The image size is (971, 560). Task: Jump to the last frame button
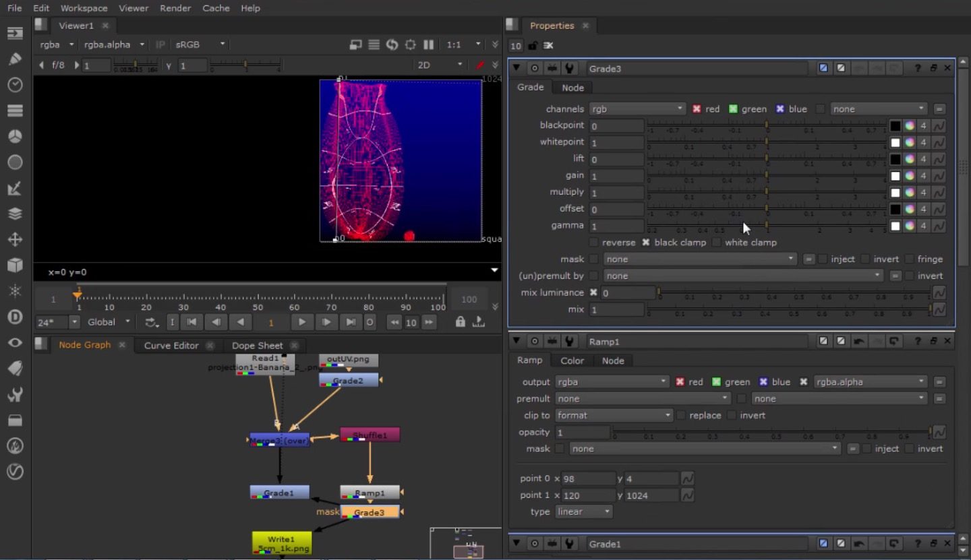click(351, 322)
